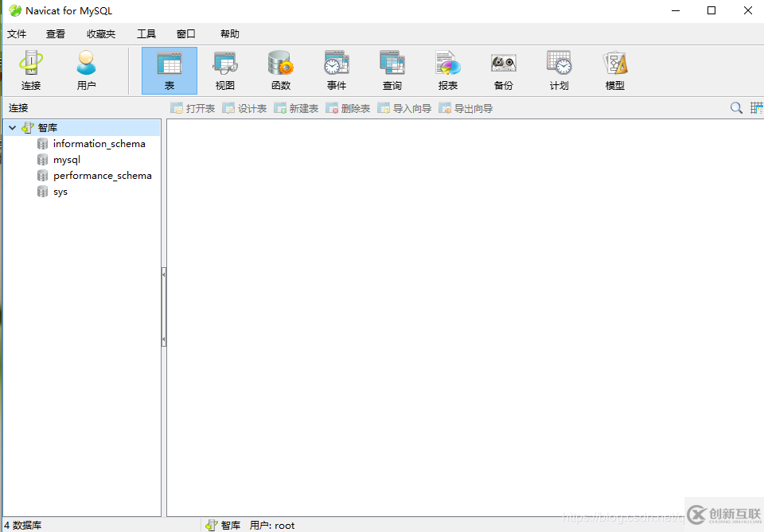Launch the 导入向导 import wizard
764x532 pixels.
coord(404,107)
